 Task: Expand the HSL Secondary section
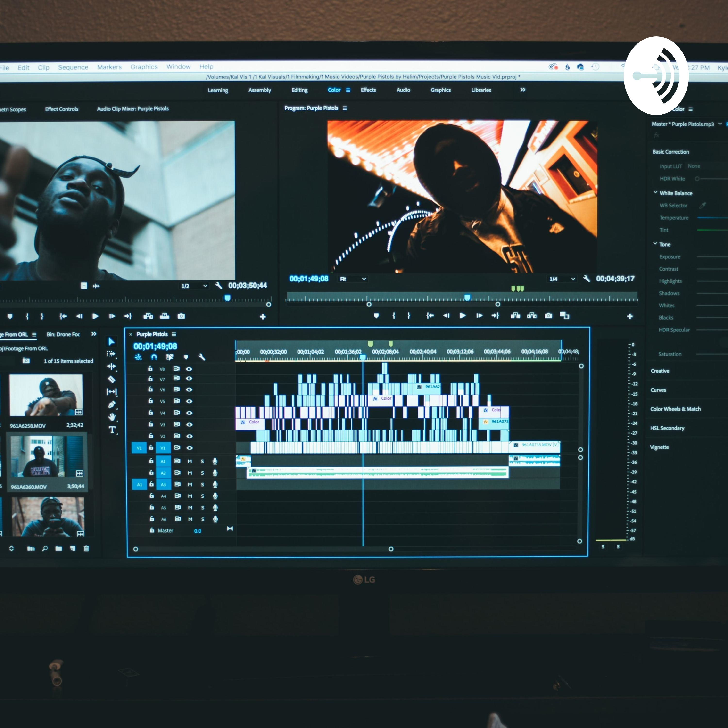[x=667, y=428]
